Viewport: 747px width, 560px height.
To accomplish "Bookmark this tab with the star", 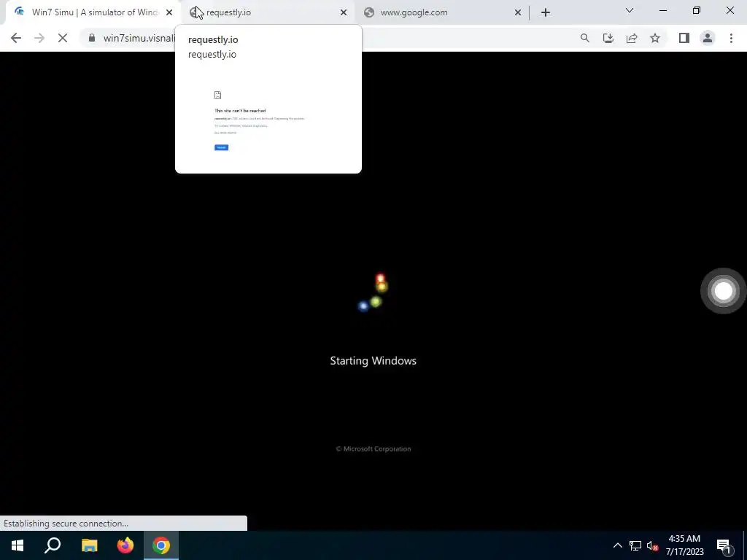I will click(x=655, y=38).
